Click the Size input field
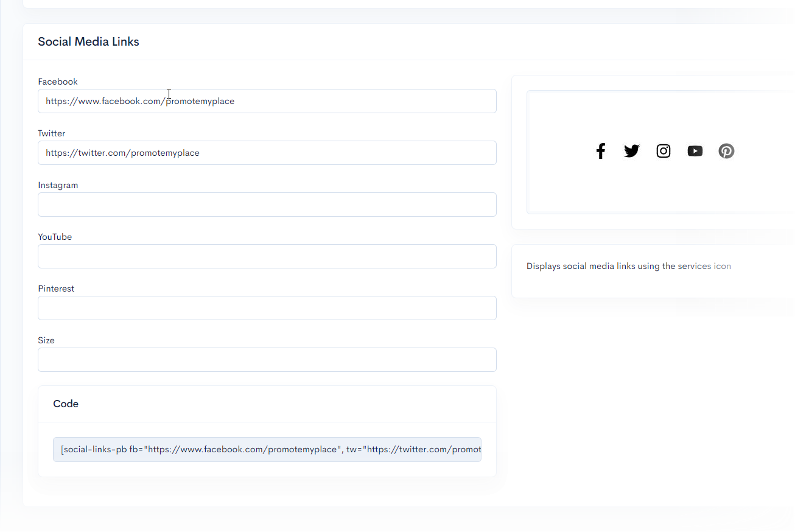The width and height of the screenshot is (795, 532). 267,360
